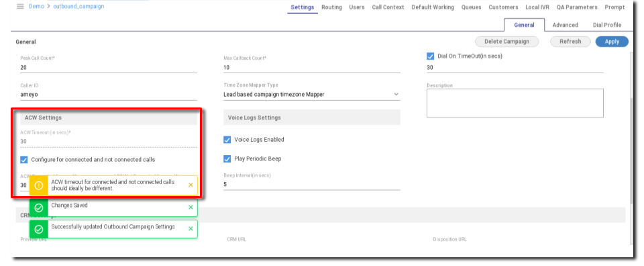Edit Dial On TimeOut seconds value
This screenshot has height=266, width=644.
tap(515, 67)
